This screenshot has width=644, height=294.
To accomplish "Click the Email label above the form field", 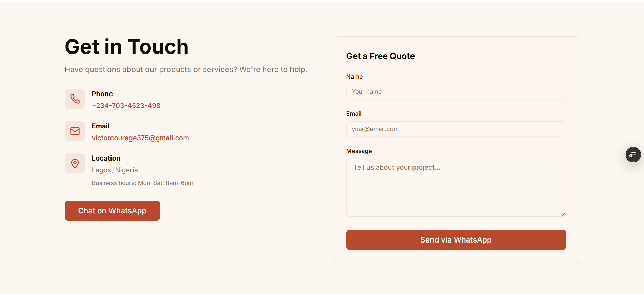I will tap(354, 114).
